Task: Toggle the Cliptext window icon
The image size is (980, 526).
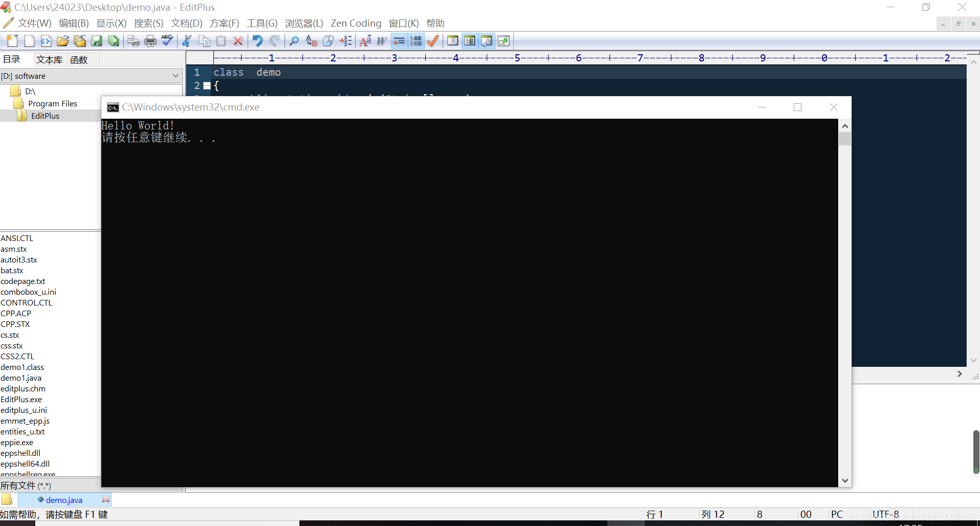Action: click(x=453, y=41)
